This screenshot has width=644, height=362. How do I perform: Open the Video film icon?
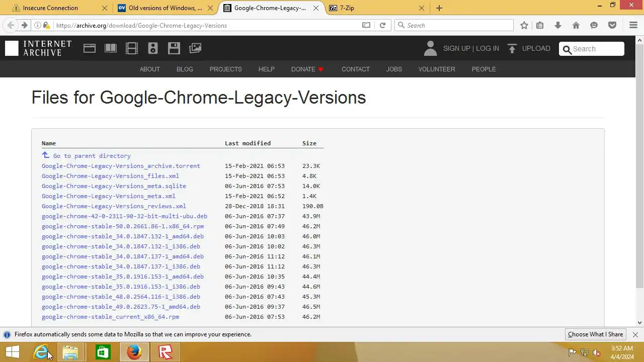[132, 48]
